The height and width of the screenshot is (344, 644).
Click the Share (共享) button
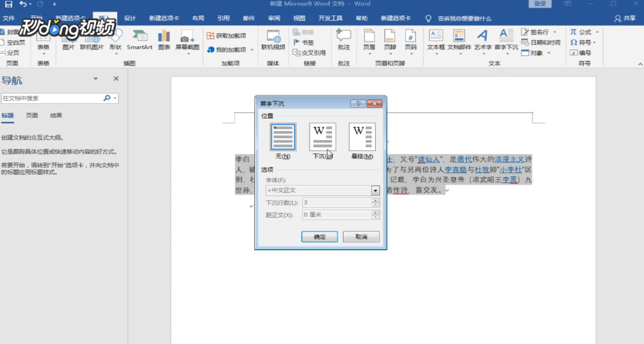coord(625,18)
